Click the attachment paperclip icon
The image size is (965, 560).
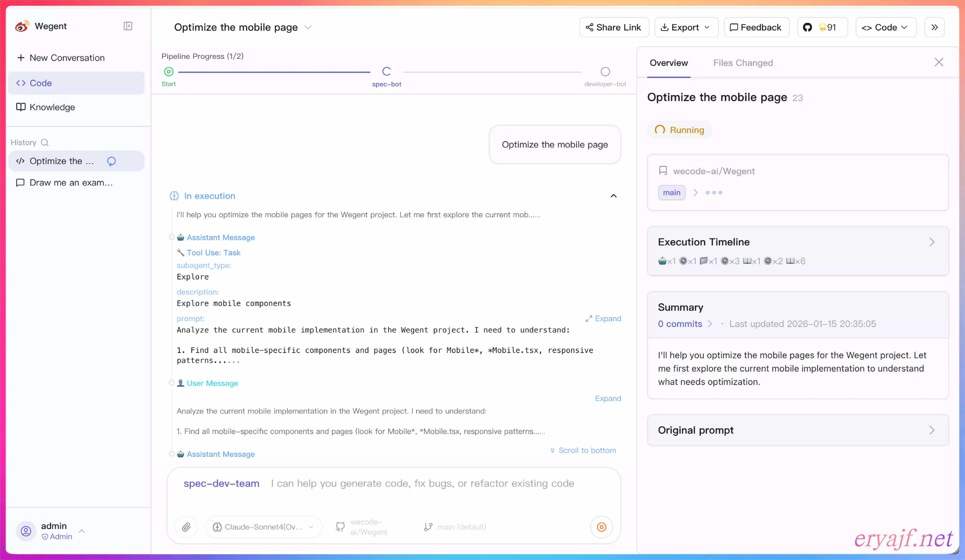coord(186,527)
